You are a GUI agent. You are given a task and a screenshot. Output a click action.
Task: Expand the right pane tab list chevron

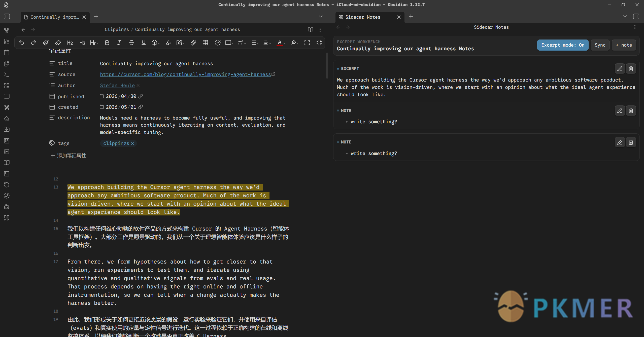click(625, 17)
